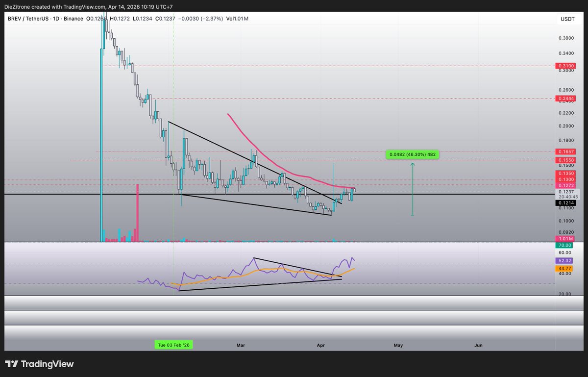
Task: Click the May label on time axis
Action: pyautogui.click(x=398, y=345)
